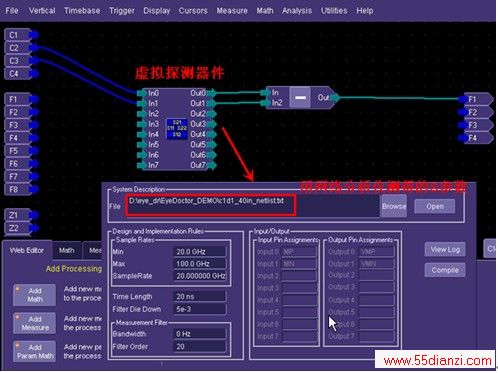Click the Browse button for netlist file
Screen dimensions: 498x373
[x=394, y=206]
